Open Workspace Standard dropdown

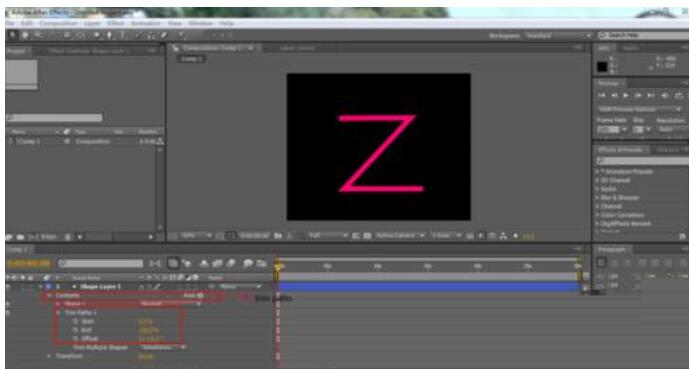pyautogui.click(x=558, y=36)
